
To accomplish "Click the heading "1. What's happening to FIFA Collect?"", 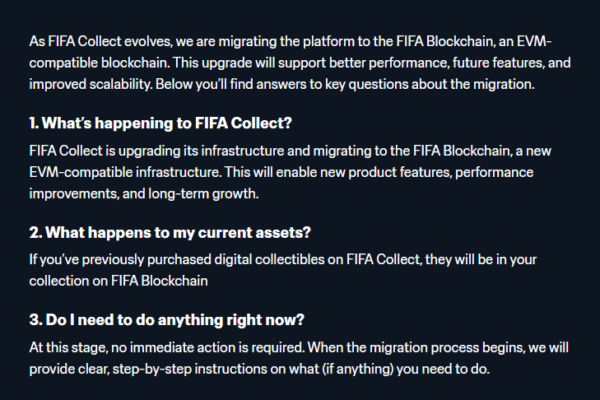I will point(160,123).
